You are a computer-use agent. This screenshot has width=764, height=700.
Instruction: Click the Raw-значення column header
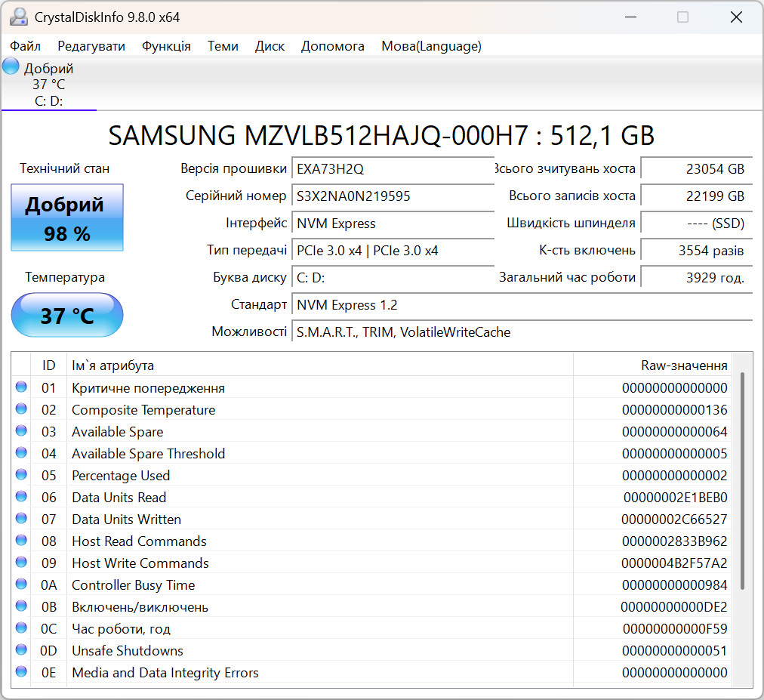click(x=652, y=365)
